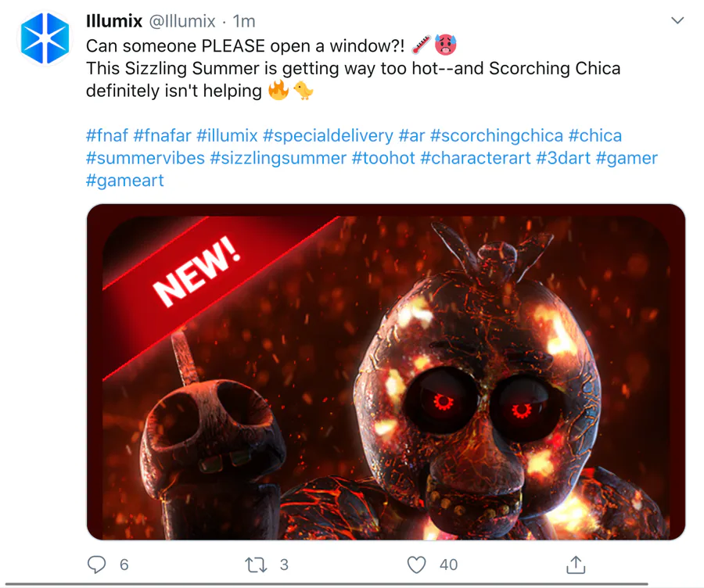Click the like count number 40
The height and width of the screenshot is (588, 704).
coord(448,565)
